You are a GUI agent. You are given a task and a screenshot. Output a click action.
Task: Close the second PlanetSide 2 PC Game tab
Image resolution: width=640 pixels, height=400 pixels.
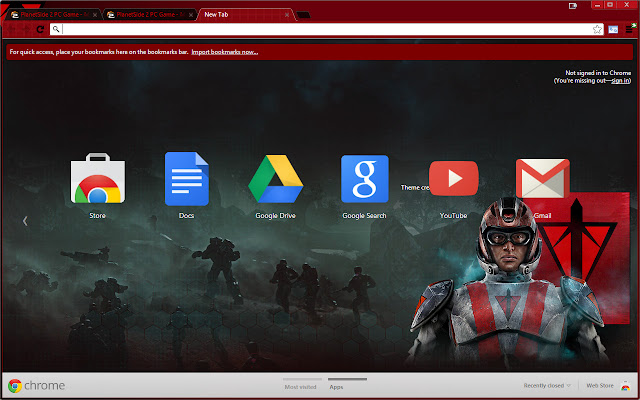[x=191, y=15]
